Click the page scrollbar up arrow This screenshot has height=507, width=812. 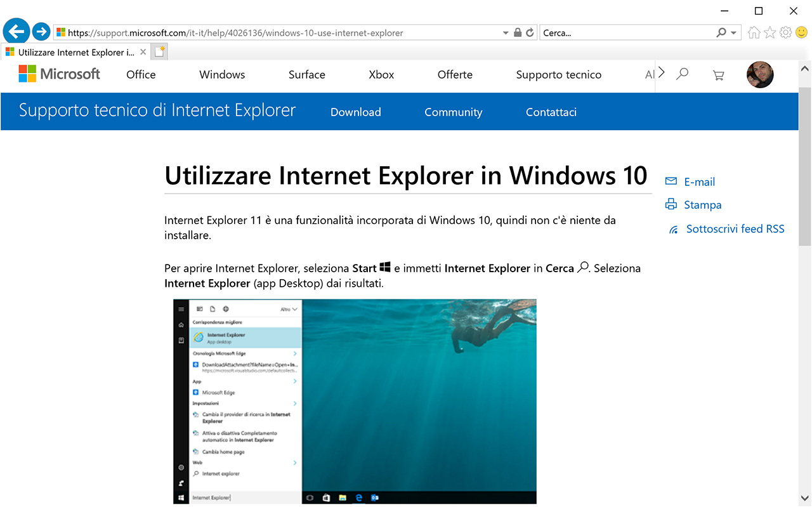[805, 69]
